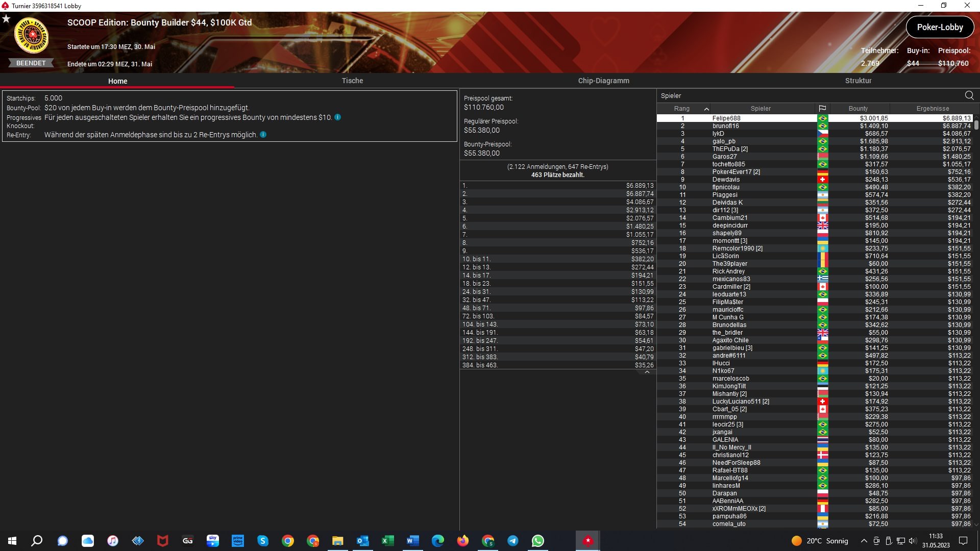Click the payout row 384. bis 463.
Image resolution: width=980 pixels, height=551 pixels.
[x=558, y=365]
